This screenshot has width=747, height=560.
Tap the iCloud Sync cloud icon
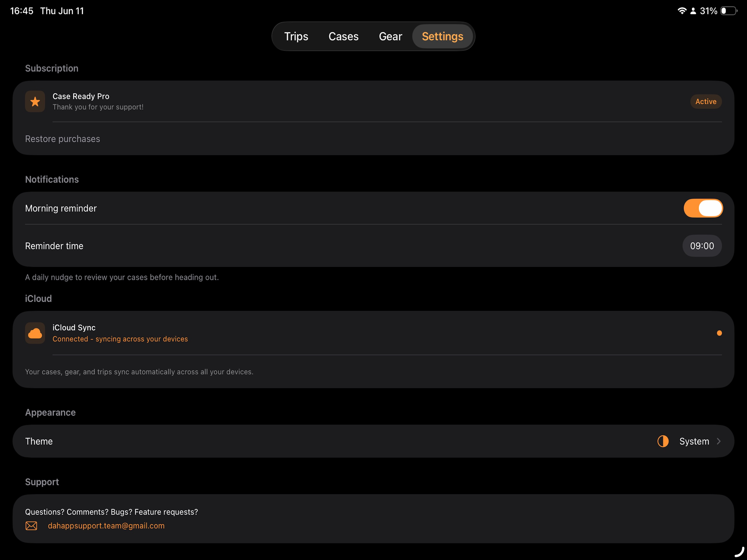tap(35, 333)
